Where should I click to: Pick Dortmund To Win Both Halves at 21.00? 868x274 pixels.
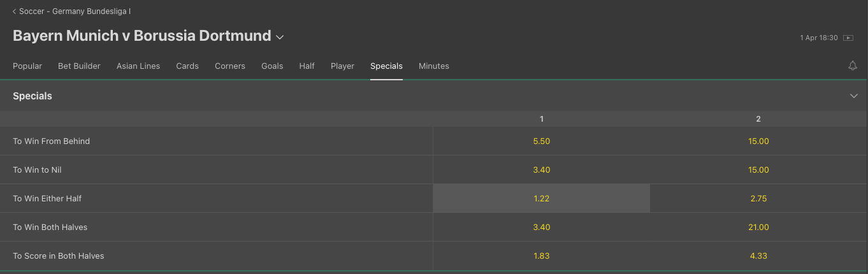click(758, 227)
